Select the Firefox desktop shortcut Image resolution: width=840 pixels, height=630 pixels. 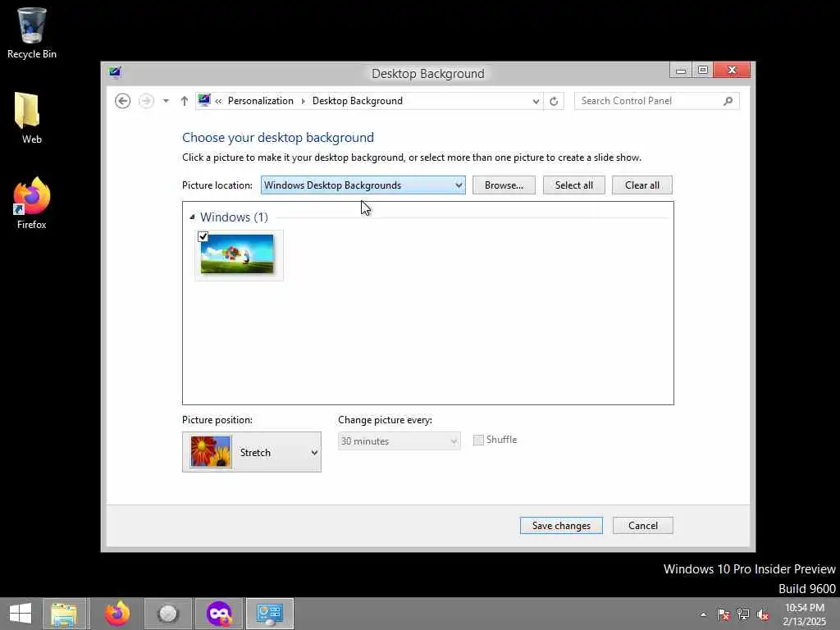tap(32, 203)
